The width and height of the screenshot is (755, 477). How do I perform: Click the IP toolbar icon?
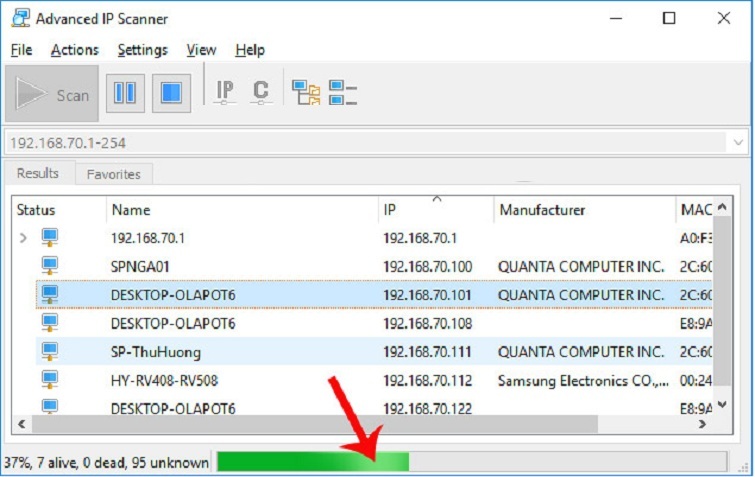tap(225, 93)
